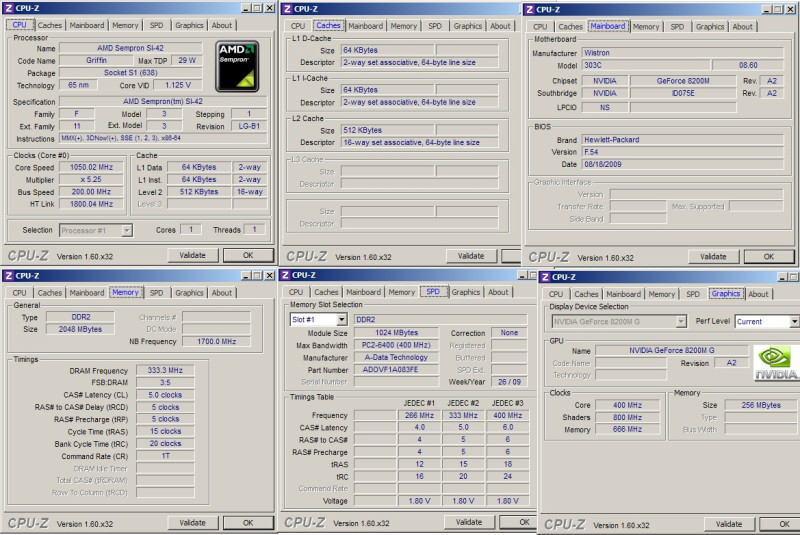Click Validate in the SPD-tab window
Viewport: 800px width, 535px height.
469,522
